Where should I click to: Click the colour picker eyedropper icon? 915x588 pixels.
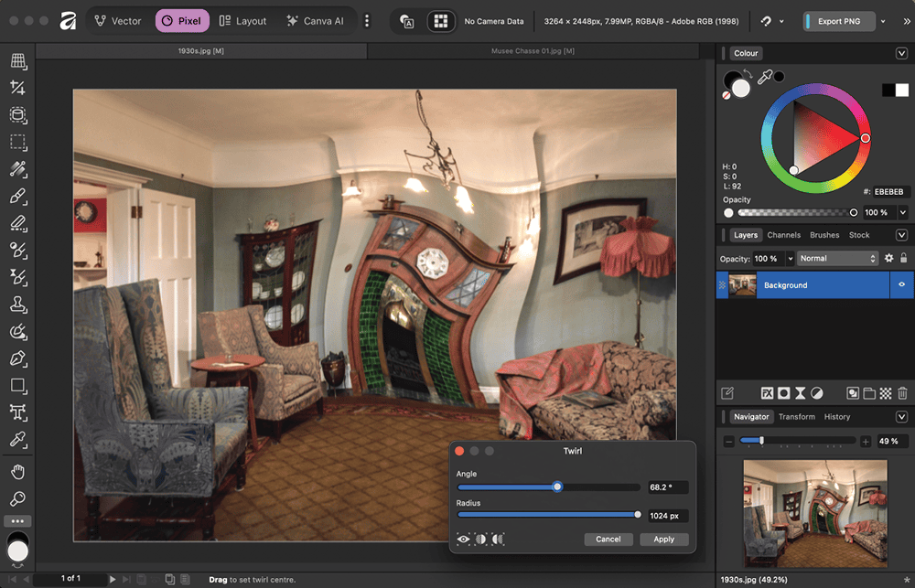[765, 78]
